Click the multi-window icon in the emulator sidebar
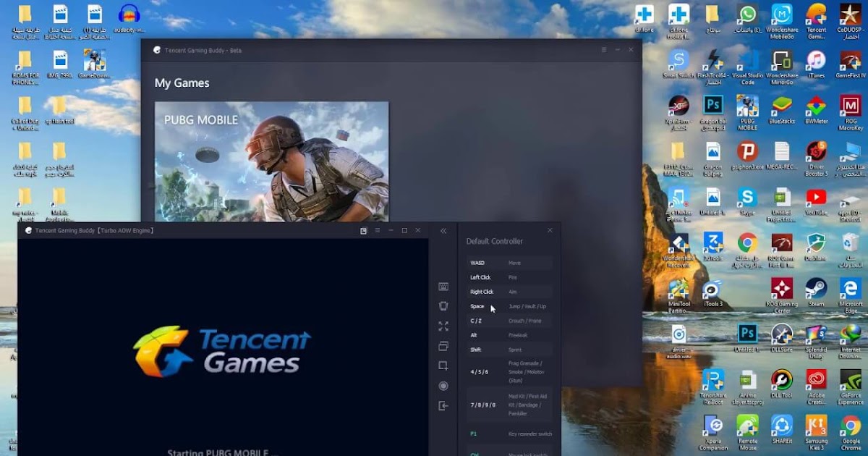 click(x=443, y=346)
